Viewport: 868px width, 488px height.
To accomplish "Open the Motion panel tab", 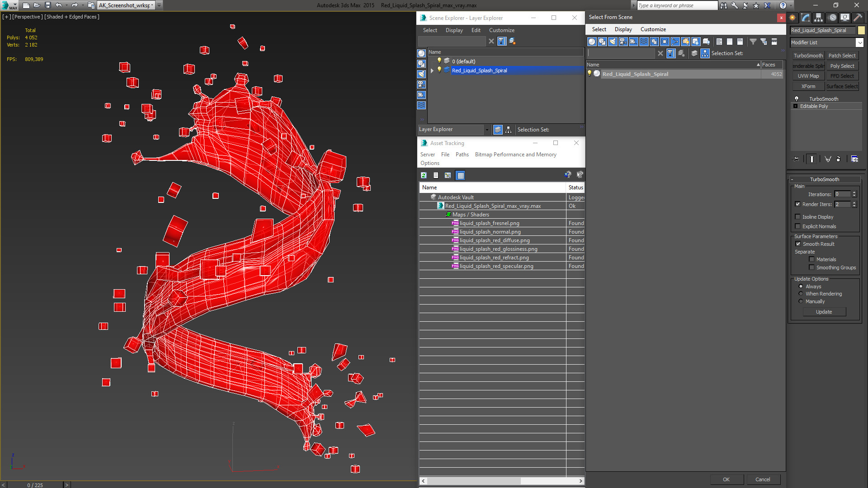I will [x=832, y=18].
